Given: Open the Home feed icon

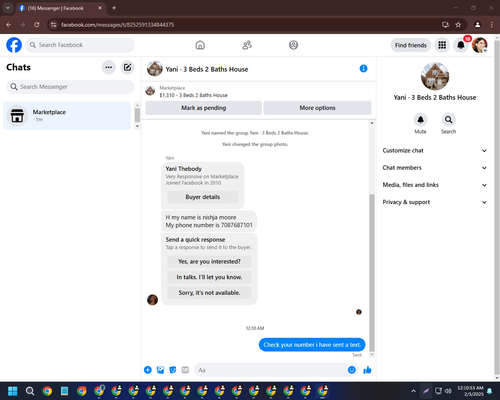Looking at the screenshot, I should 200,45.
